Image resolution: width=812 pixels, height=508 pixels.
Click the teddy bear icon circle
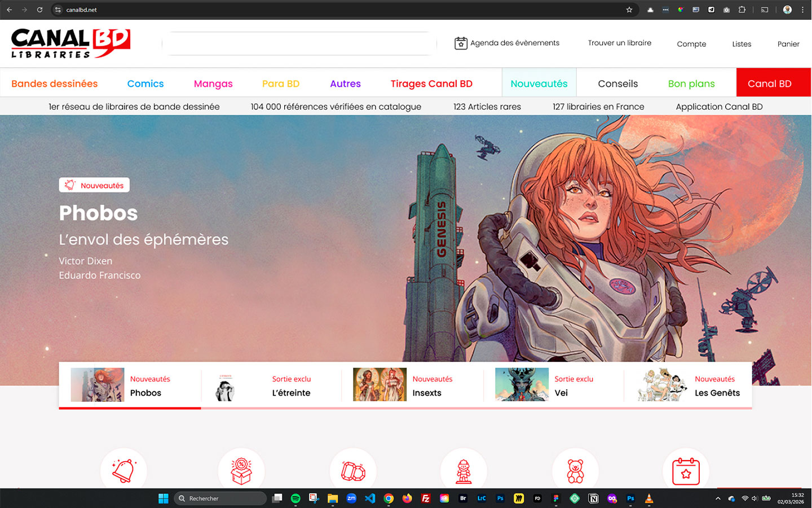[x=575, y=470]
